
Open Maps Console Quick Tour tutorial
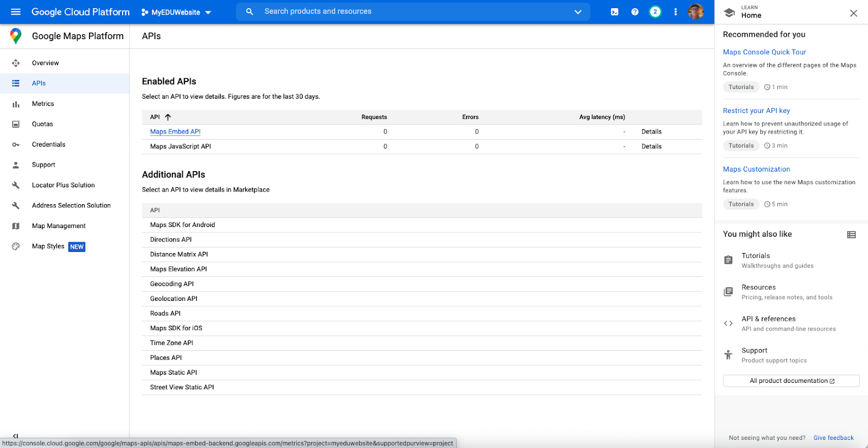764,52
